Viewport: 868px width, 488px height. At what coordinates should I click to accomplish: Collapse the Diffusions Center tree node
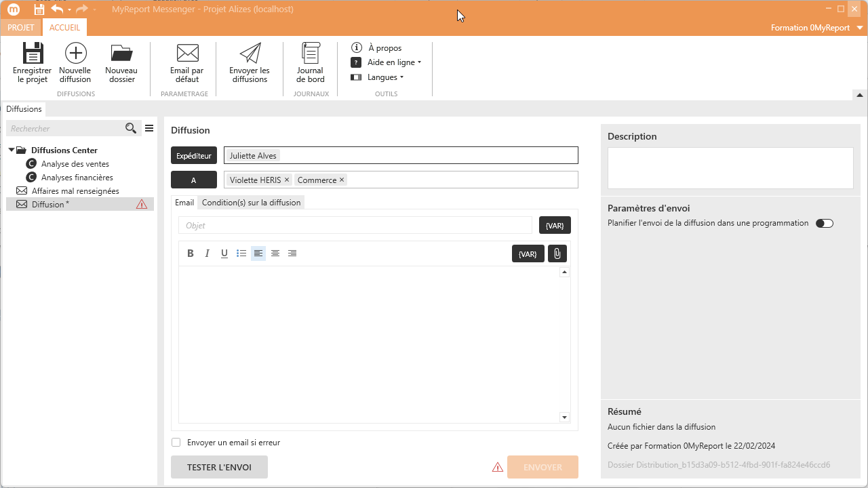(12, 150)
